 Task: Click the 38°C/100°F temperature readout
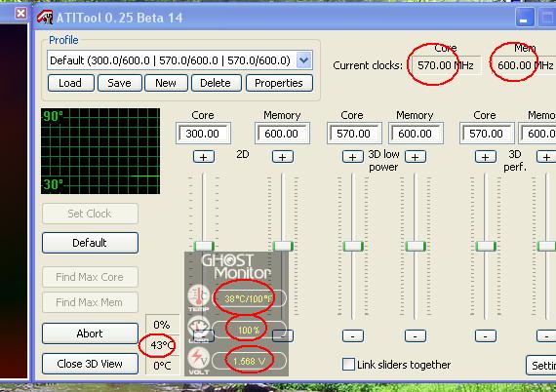click(x=249, y=298)
